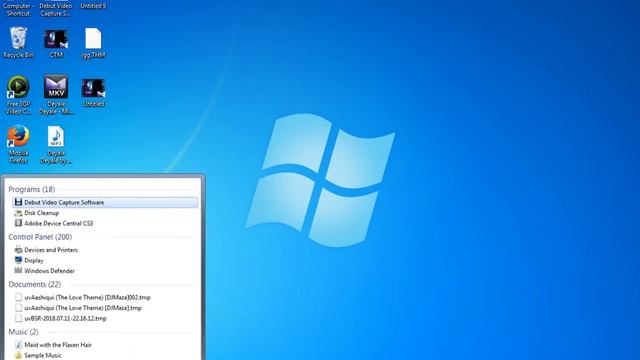Open the Recycle Bin desktop icon
The height and width of the screenshot is (360, 640).
[x=18, y=42]
